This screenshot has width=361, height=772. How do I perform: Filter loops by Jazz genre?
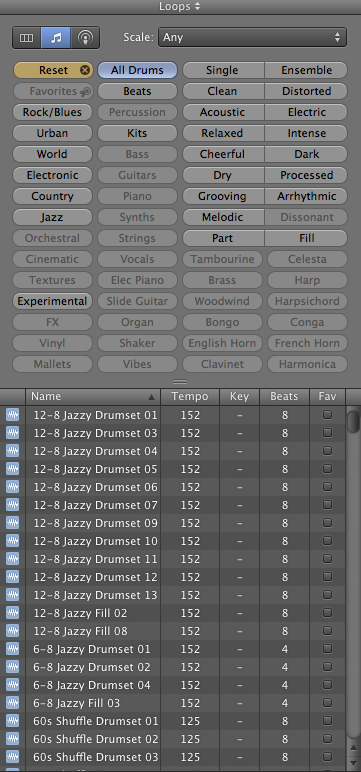(52, 217)
